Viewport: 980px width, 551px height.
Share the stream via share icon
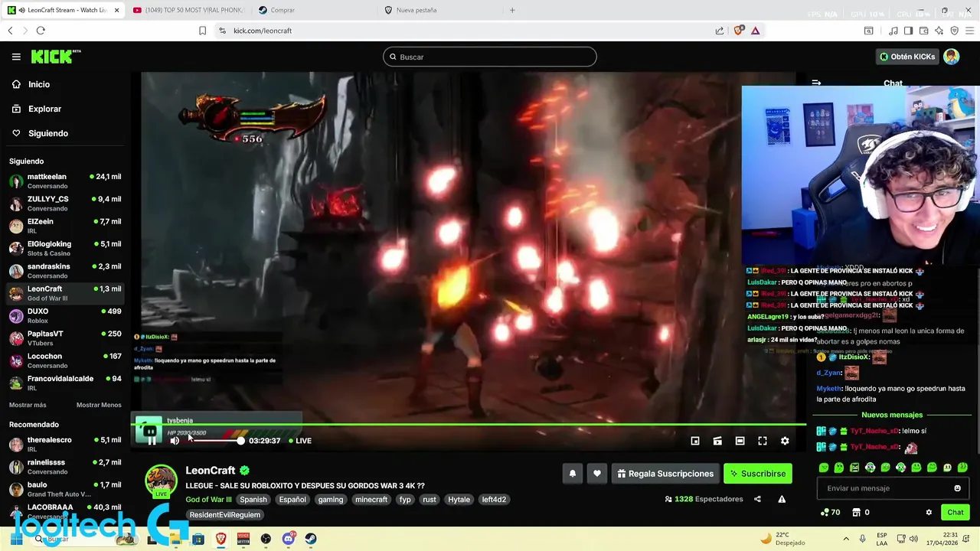tap(757, 499)
